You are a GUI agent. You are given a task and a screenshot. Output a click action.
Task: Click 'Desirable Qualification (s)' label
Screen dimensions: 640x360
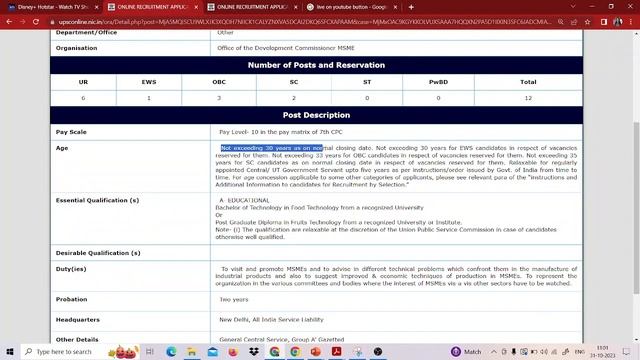tap(98, 253)
